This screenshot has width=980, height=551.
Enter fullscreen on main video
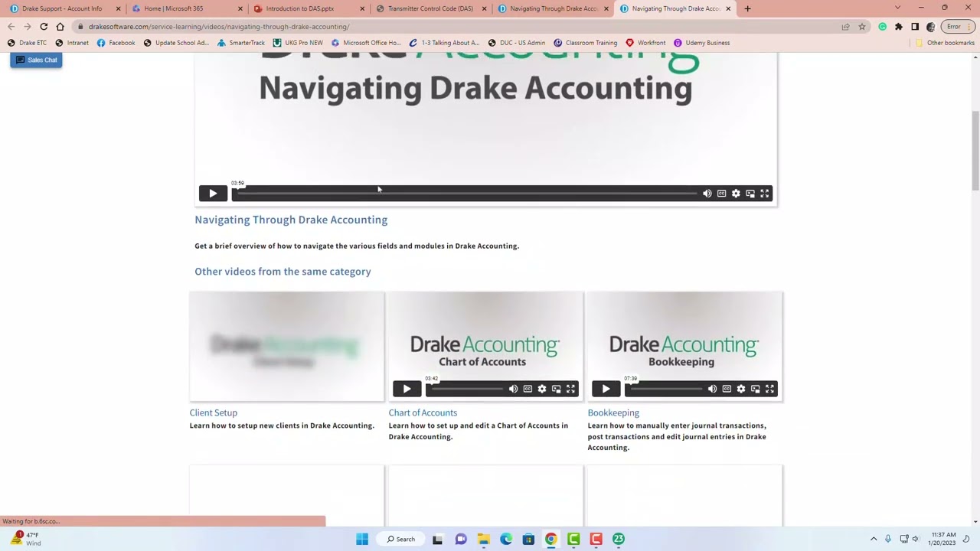[764, 194]
